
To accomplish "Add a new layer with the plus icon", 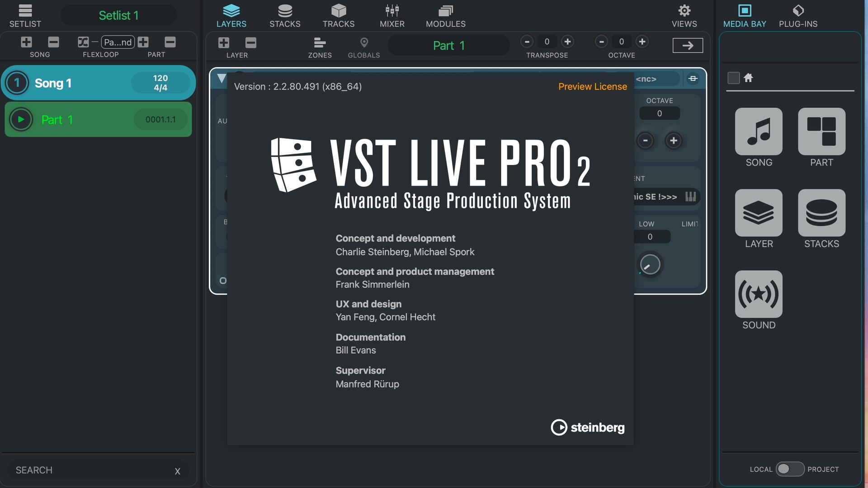I will 224,43.
